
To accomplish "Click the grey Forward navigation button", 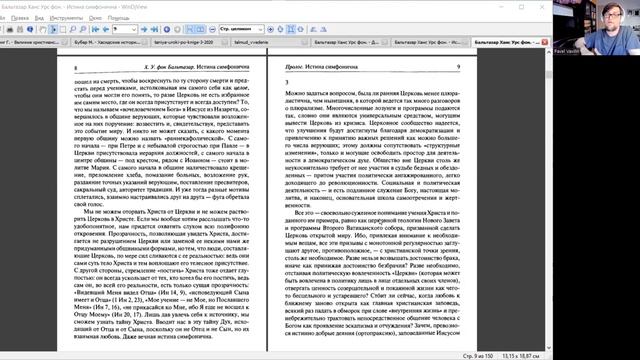I will (177, 29).
